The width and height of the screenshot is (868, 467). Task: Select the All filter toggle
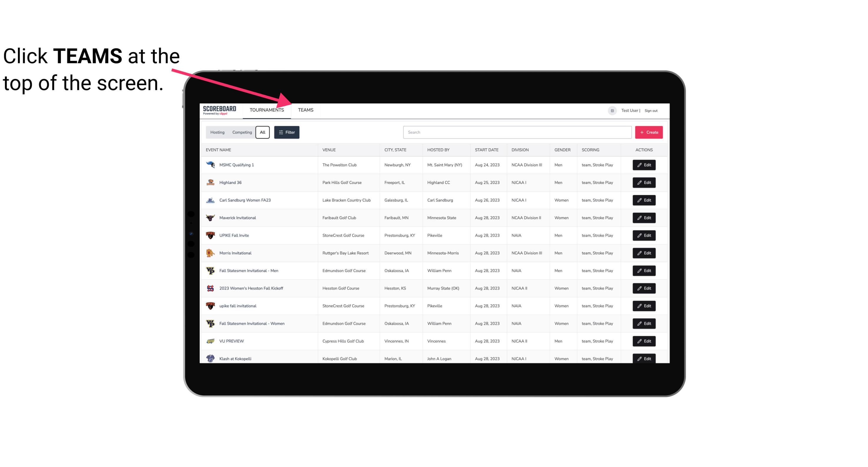coord(263,132)
